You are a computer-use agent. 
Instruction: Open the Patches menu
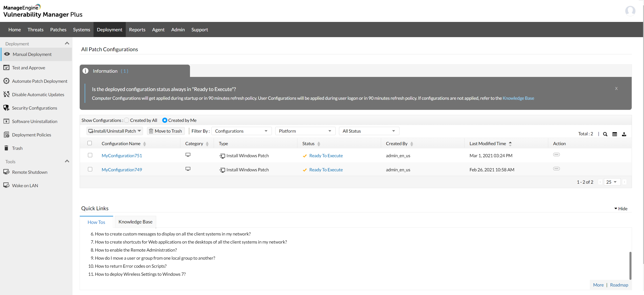(x=58, y=30)
